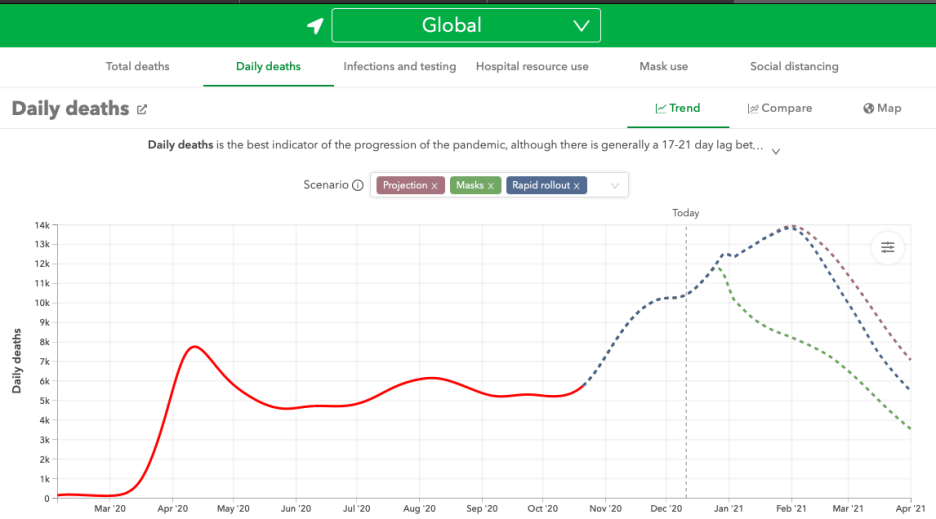Screen dimensions: 936x519
Task: Open the Map view
Action: click(x=882, y=108)
